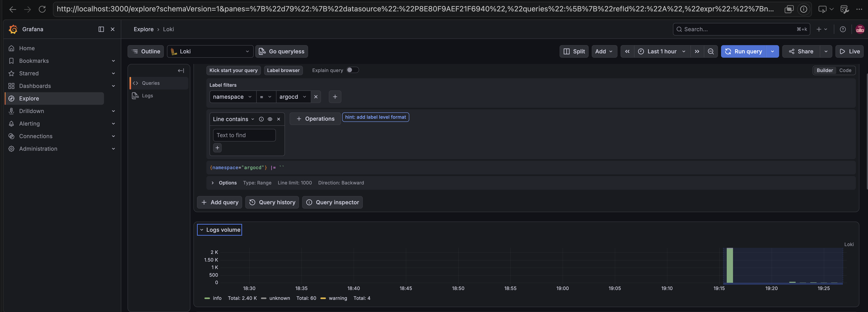Screen dimensions: 868x312
Task: Click Run query button
Action: click(743, 51)
